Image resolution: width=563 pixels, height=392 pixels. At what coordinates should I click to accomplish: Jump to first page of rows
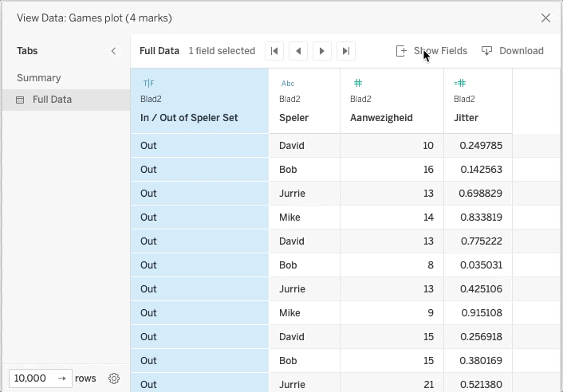pos(274,51)
